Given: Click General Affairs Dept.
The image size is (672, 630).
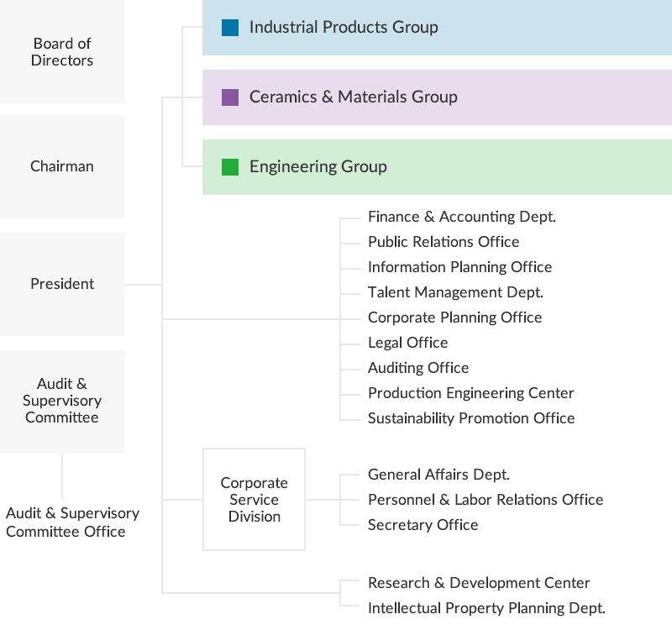Looking at the screenshot, I should pos(438,475).
